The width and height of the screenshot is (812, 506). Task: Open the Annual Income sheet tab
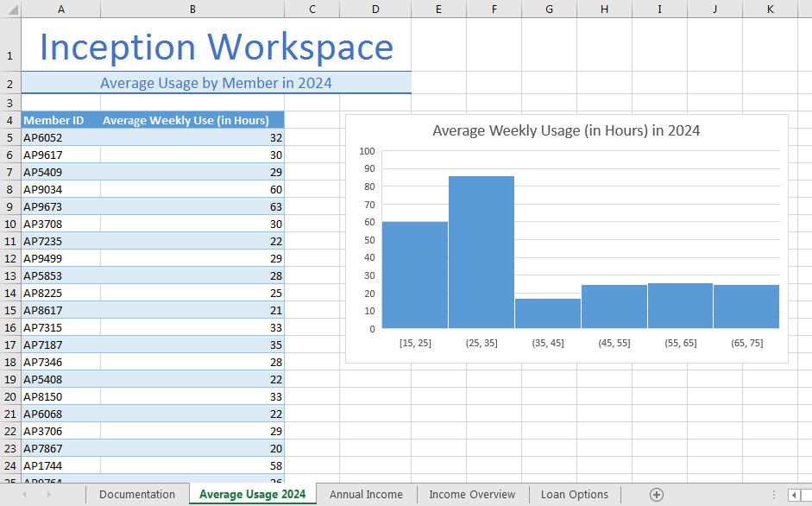(x=366, y=494)
